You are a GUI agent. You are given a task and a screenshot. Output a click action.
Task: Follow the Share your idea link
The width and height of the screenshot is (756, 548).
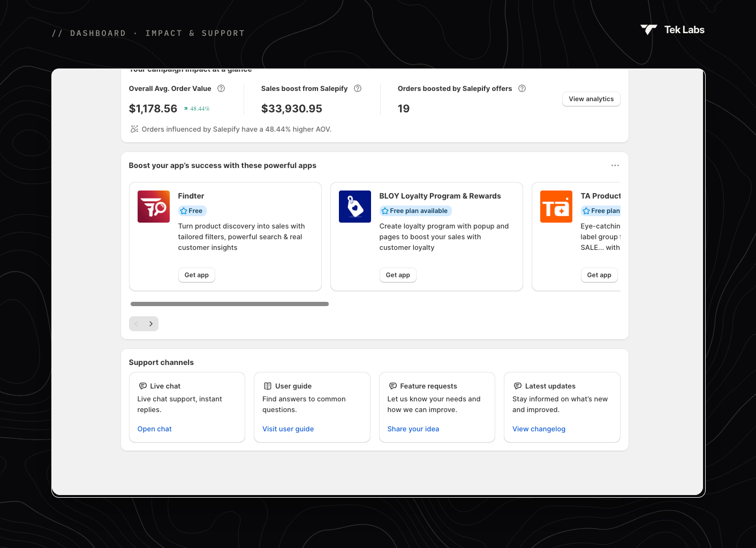point(413,429)
